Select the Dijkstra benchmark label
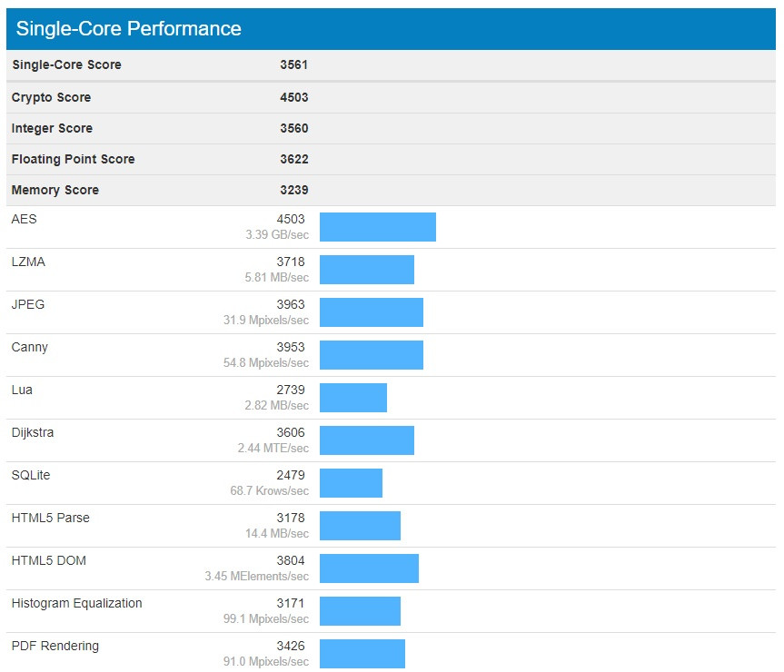 (x=33, y=433)
